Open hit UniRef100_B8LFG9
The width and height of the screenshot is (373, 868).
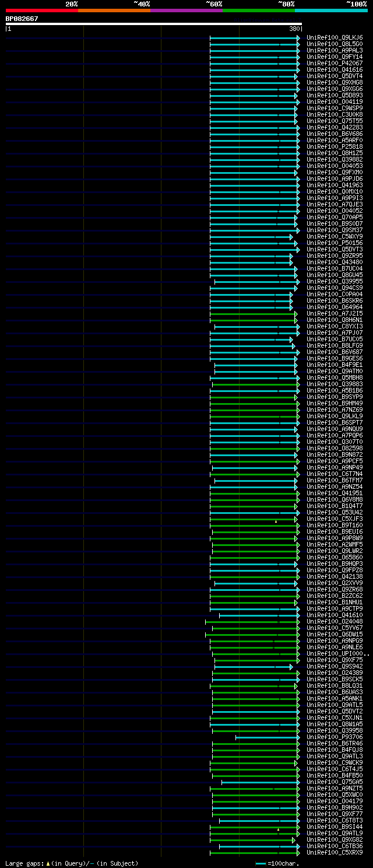[x=335, y=346]
